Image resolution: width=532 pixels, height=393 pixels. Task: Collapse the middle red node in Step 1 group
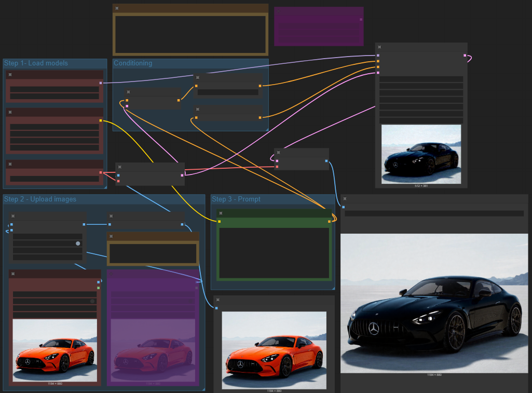click(10, 112)
